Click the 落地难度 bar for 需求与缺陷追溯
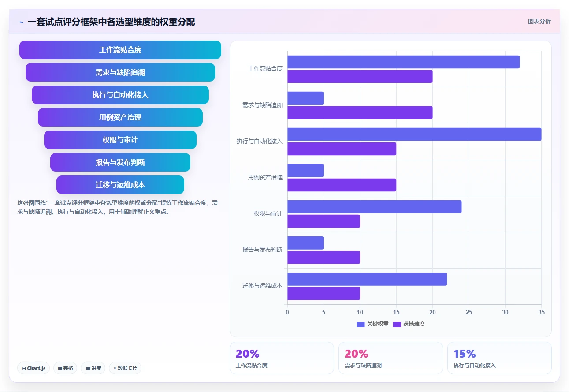Viewport: 569px width, 392px height. 360,112
